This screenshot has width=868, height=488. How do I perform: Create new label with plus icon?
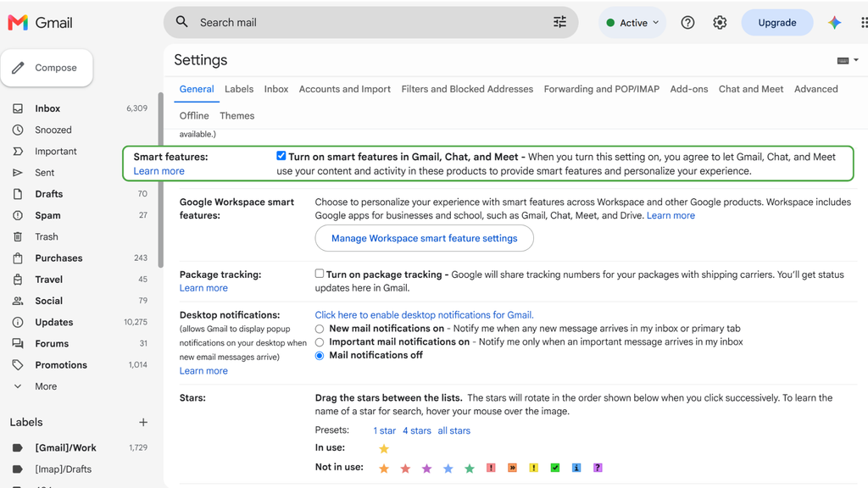pos(142,422)
